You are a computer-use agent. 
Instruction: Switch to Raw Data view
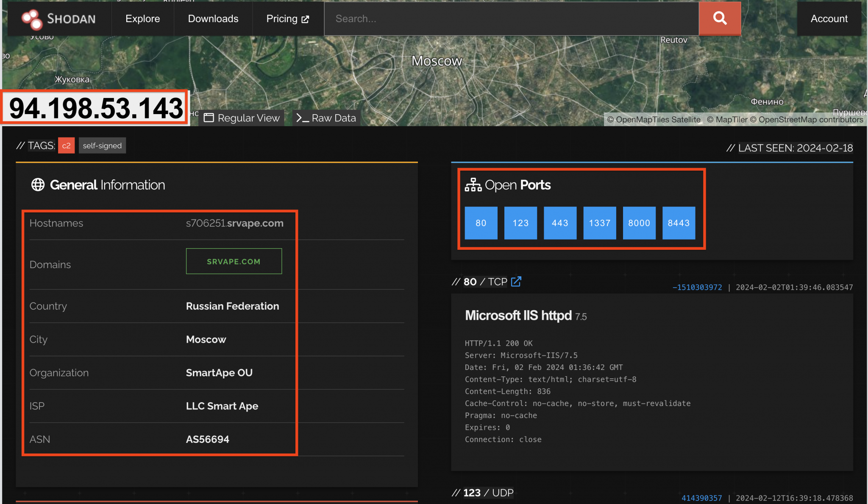333,118
